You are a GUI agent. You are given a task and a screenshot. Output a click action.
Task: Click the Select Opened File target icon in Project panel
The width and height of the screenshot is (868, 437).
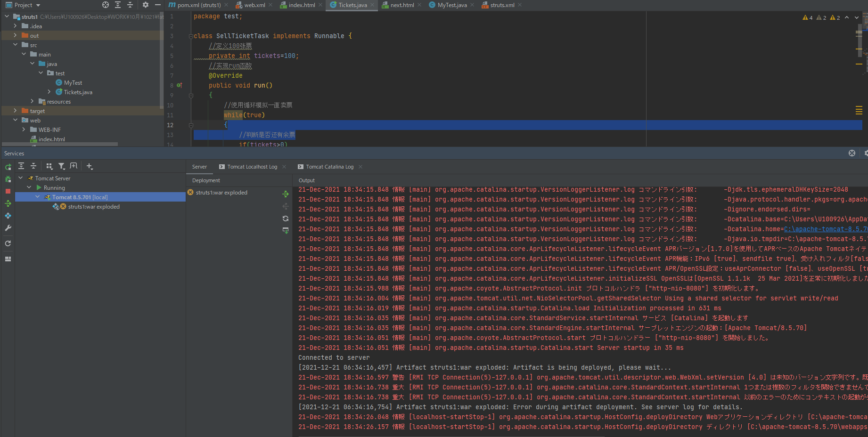pyautogui.click(x=106, y=5)
